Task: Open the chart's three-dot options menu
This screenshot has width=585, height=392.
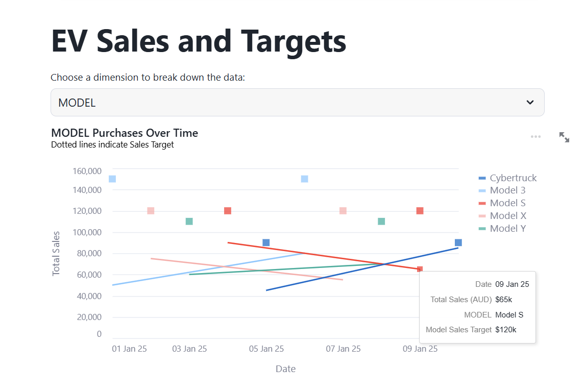Action: [x=535, y=137]
